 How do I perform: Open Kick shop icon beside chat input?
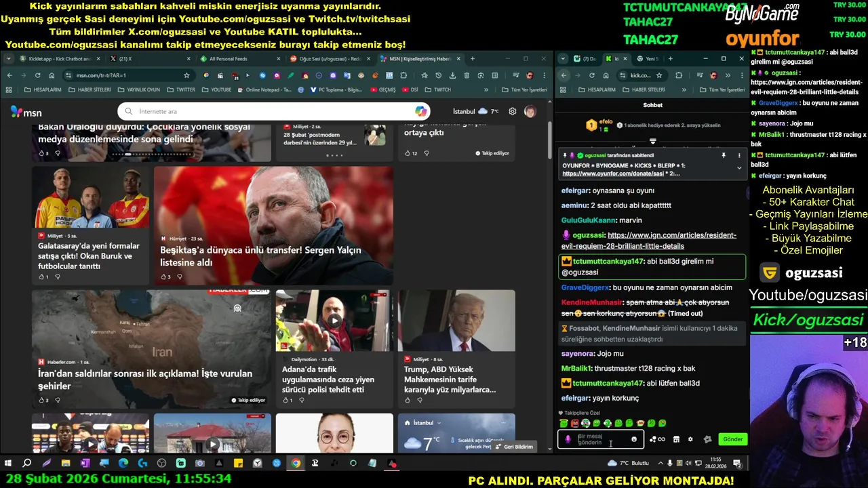click(x=676, y=439)
